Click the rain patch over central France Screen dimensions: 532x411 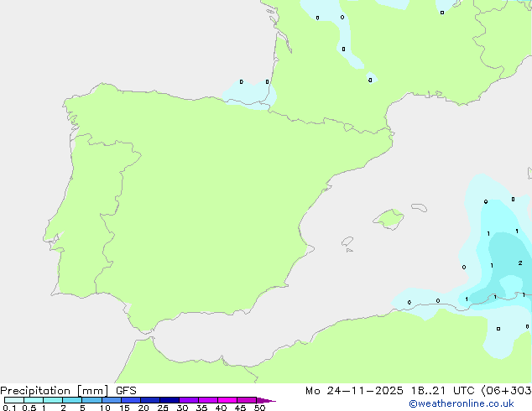[x=340, y=29]
